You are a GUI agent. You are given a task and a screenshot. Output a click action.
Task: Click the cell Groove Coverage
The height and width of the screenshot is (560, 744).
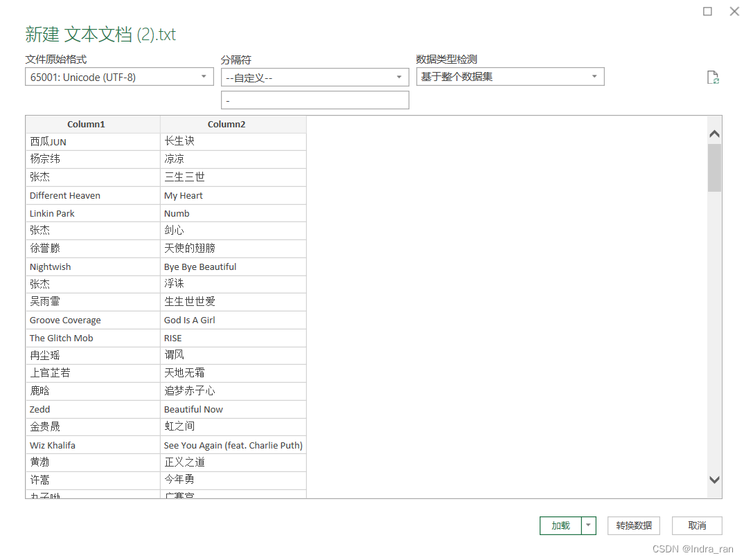93,320
